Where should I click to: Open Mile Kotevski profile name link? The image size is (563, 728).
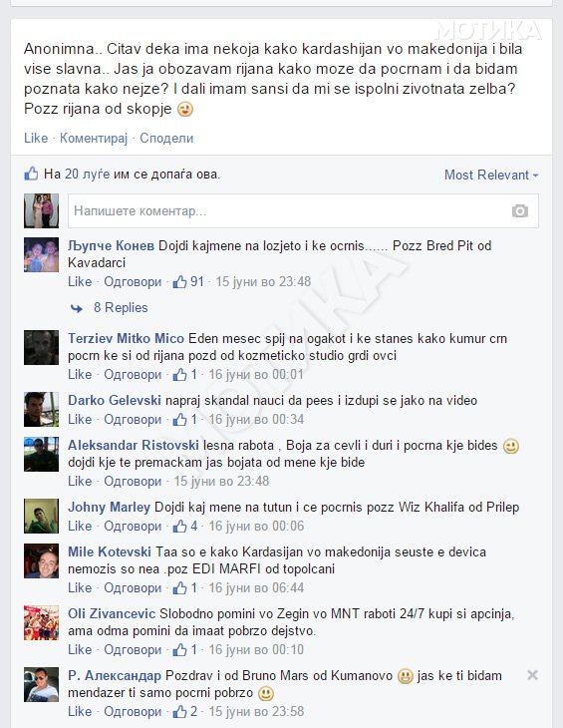pyautogui.click(x=110, y=552)
